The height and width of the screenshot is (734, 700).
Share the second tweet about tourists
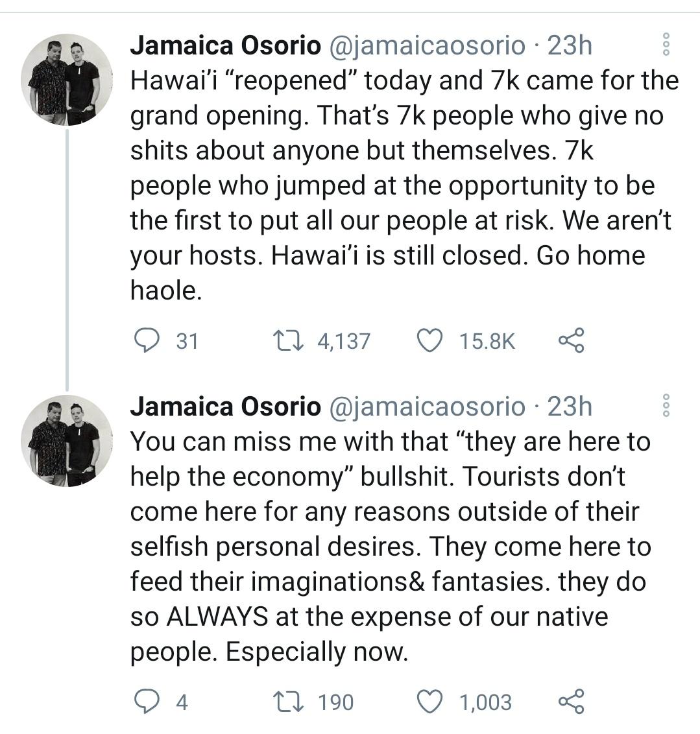click(x=571, y=702)
